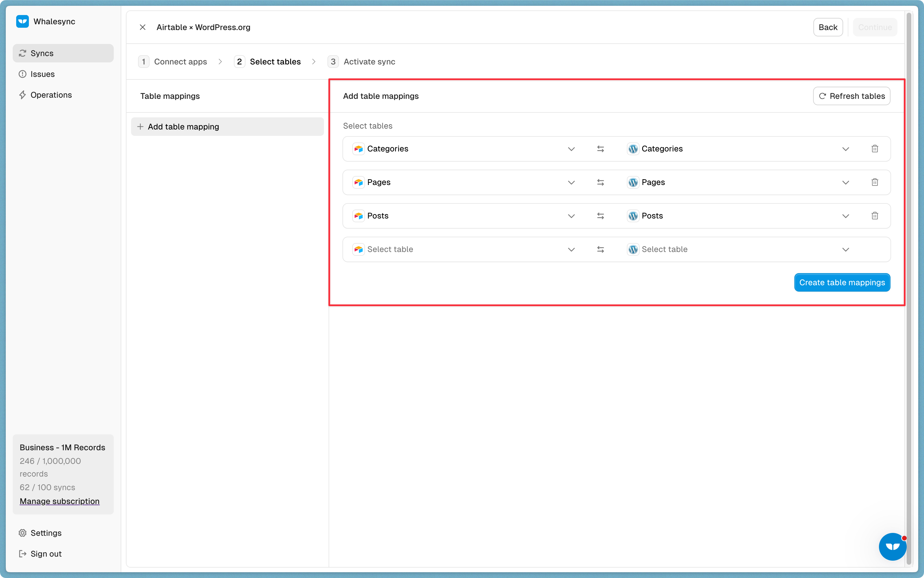Click the Add table mappings heading

pos(381,96)
